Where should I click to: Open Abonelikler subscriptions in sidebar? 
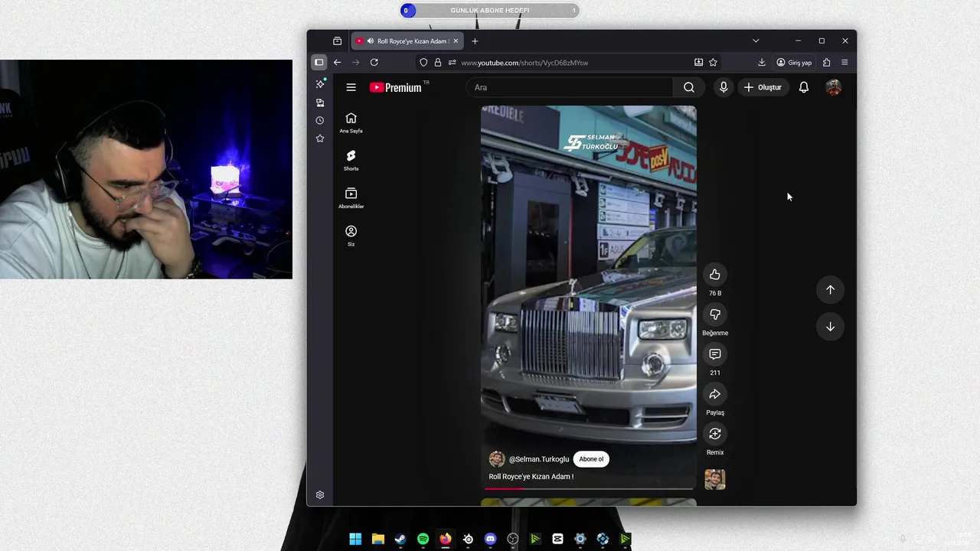coord(351,197)
